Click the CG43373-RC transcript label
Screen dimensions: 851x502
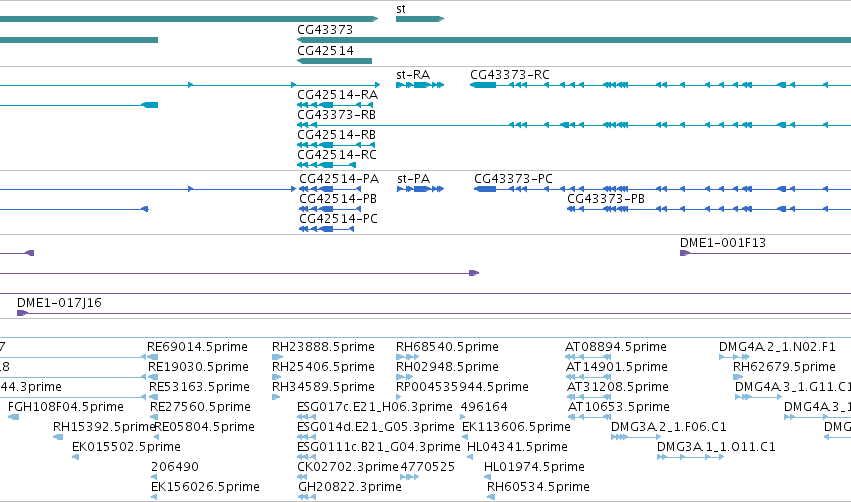510,75
